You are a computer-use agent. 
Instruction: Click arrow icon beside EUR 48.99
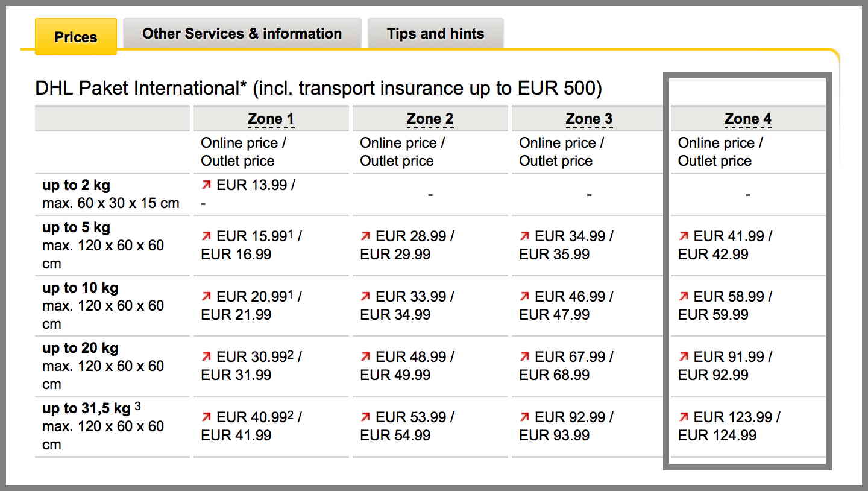(365, 356)
